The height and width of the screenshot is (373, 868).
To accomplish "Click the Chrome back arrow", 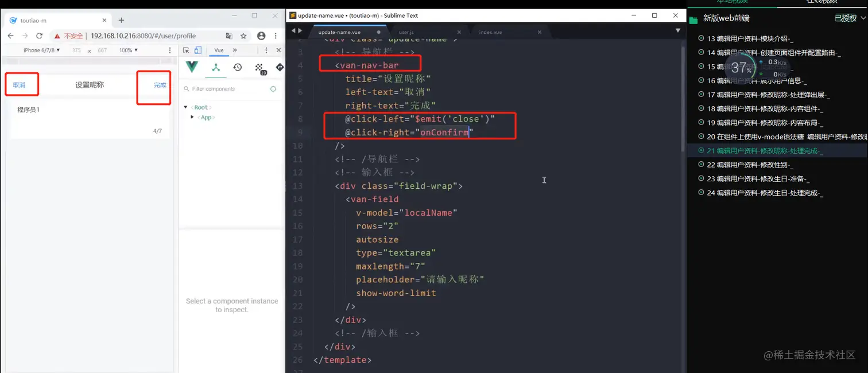I will coord(10,36).
